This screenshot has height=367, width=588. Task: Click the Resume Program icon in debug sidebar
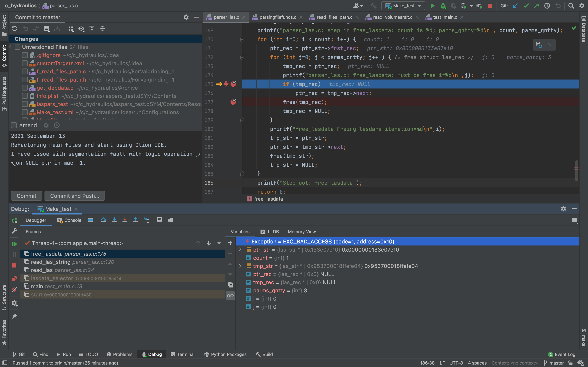pos(14,244)
